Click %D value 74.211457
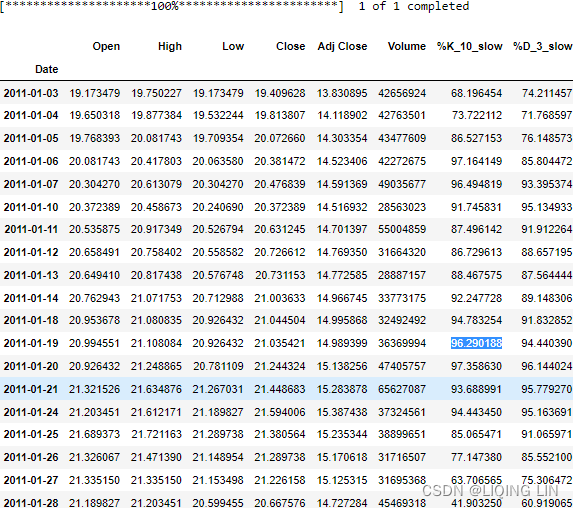Image resolution: width=573 pixels, height=508 pixels. (547, 93)
